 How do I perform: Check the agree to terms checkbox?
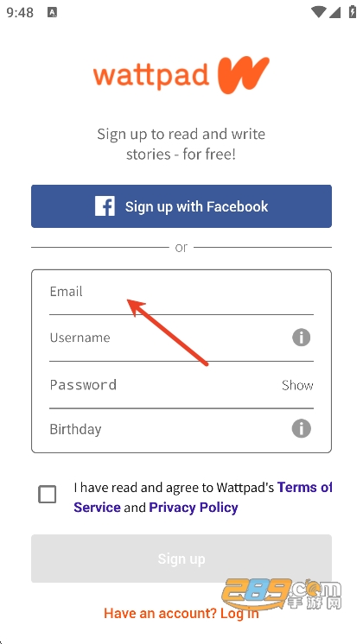click(x=48, y=495)
